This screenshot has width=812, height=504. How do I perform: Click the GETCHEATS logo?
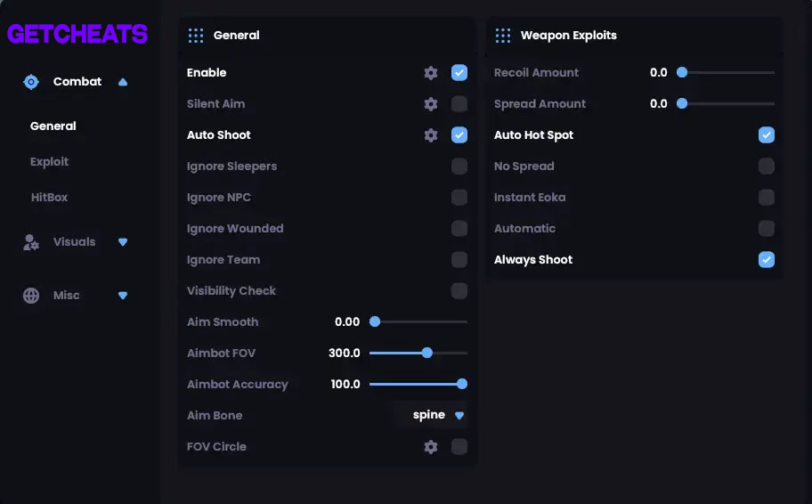point(77,34)
